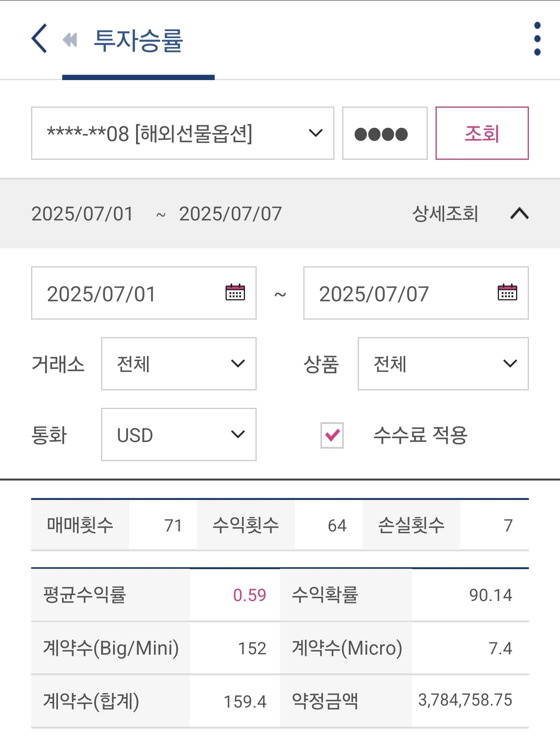Collapse 상세조회 with the up chevron
Screen dimensions: 560x741
pyautogui.click(x=520, y=213)
